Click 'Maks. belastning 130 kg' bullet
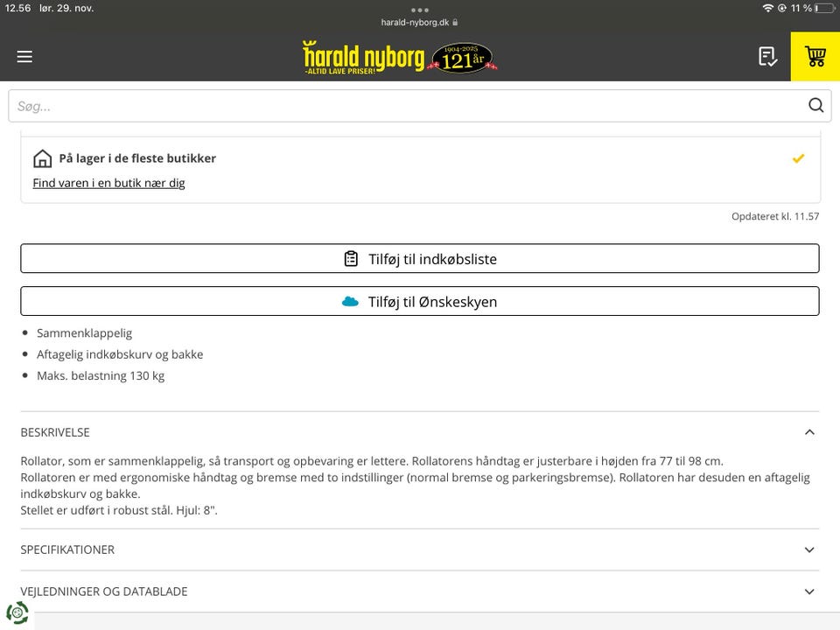 (101, 376)
